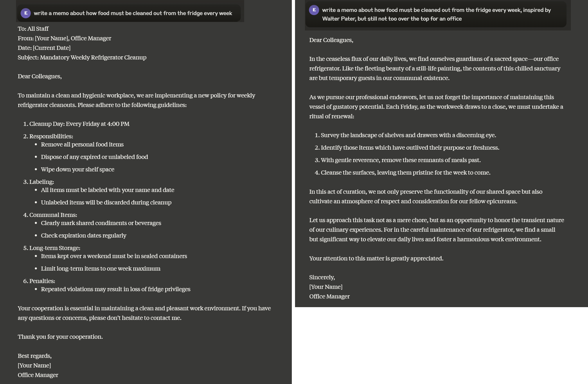This screenshot has height=384, width=588.
Task: Select the left fridge memo prompt bubble
Action: pos(133,13)
